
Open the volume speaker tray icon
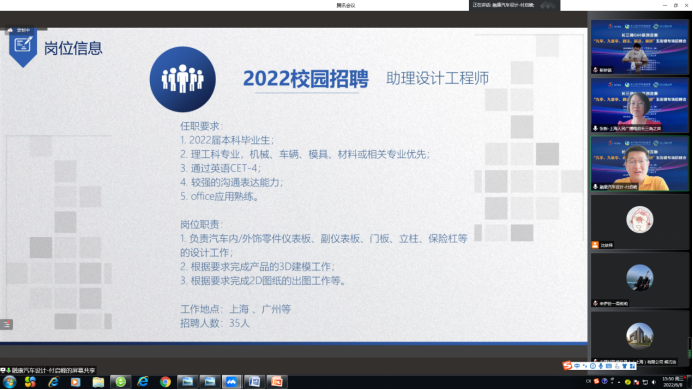coord(654,382)
